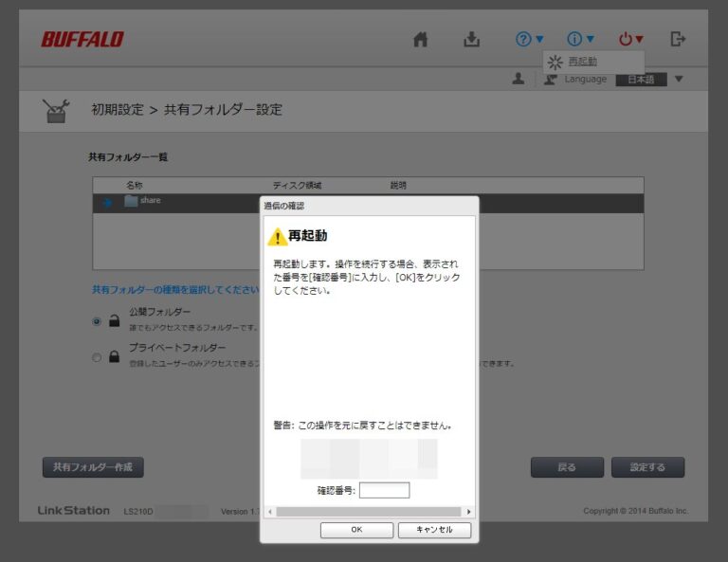Open the red power menu
The height and width of the screenshot is (562, 728).
coord(630,39)
